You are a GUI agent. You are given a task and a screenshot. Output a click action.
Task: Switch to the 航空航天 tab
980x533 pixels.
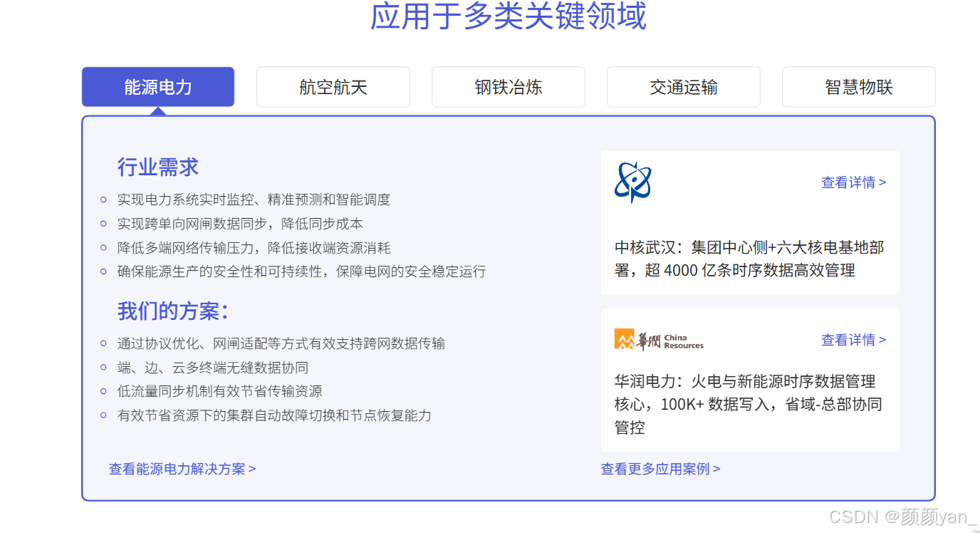pyautogui.click(x=333, y=87)
